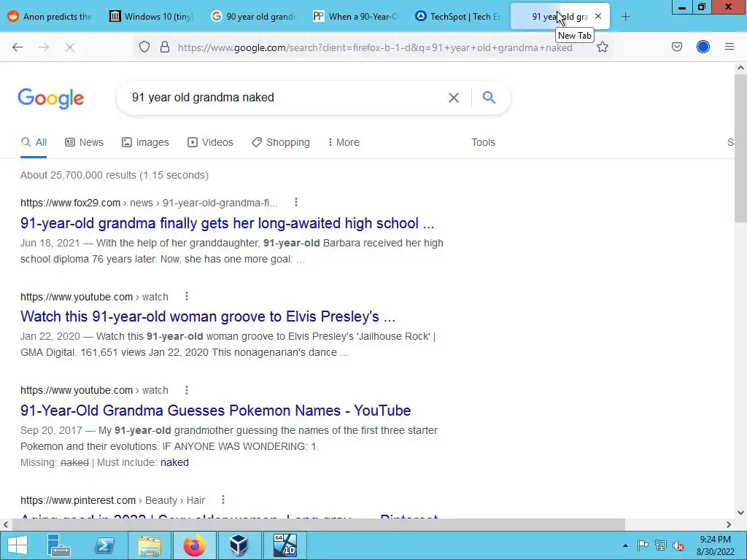Bookmark this page with the star
747x560 pixels.
(x=603, y=47)
